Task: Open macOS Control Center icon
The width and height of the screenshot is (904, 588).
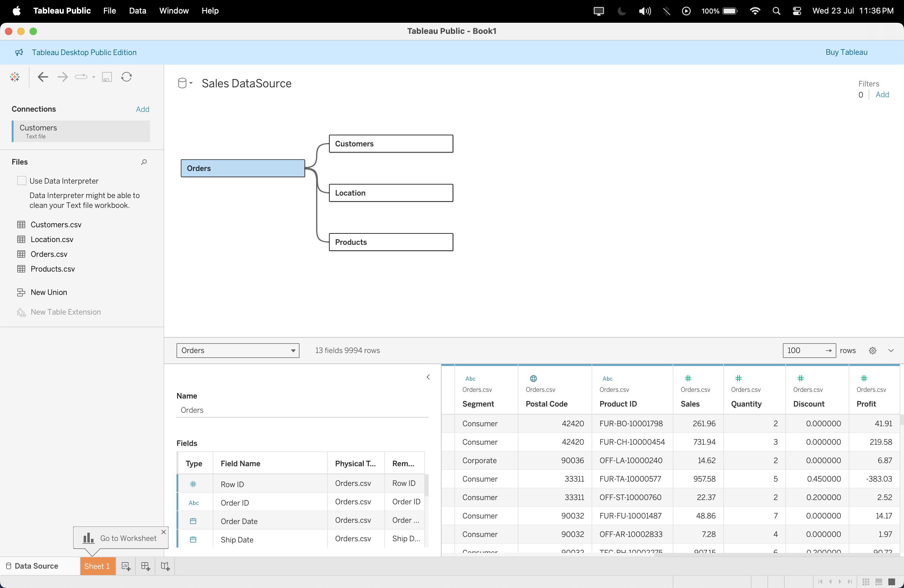Action: pyautogui.click(x=797, y=11)
